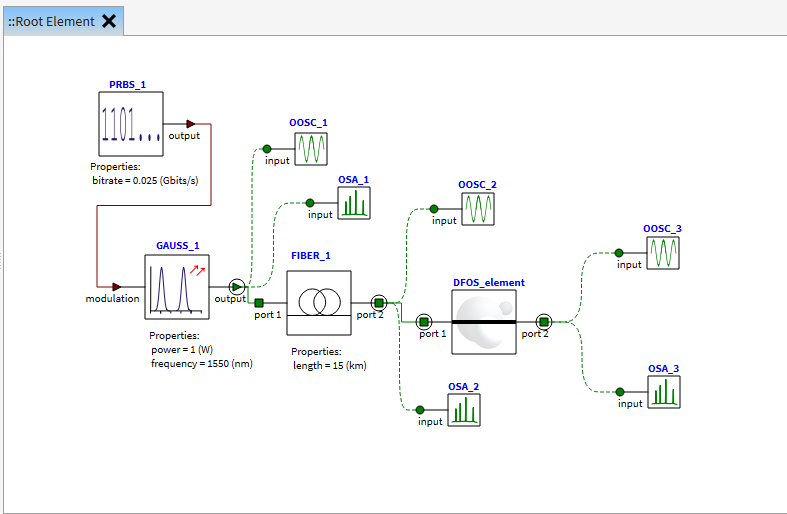Click the OSA_2 label
The image size is (787, 514).
[x=463, y=387]
